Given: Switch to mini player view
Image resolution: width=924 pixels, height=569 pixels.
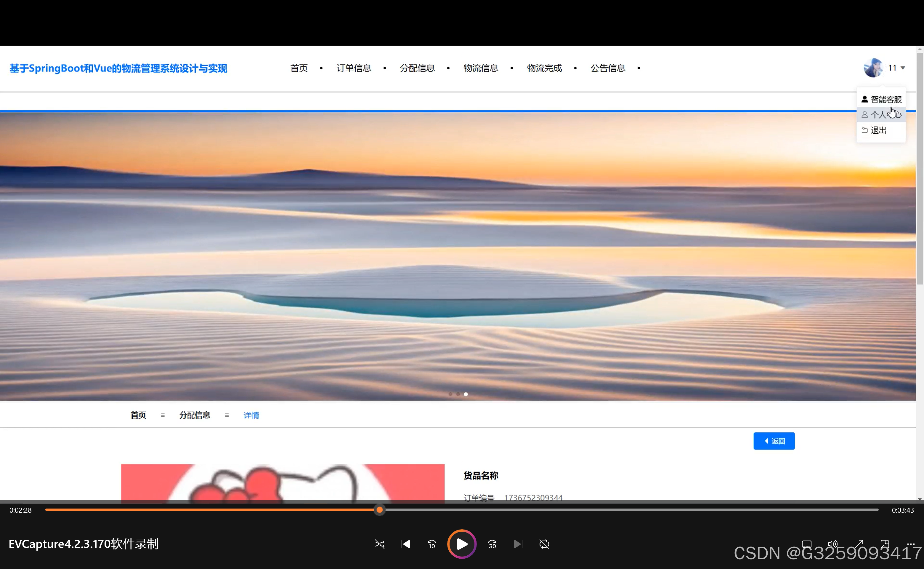Looking at the screenshot, I should tap(885, 544).
